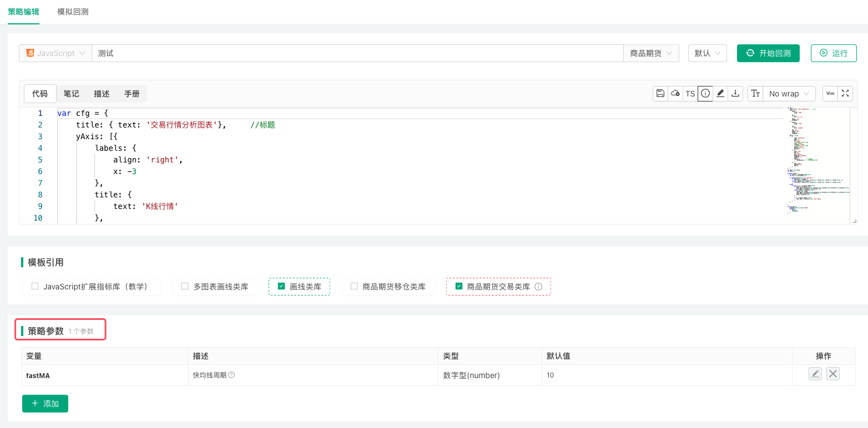The height and width of the screenshot is (428, 868).
Task: Click line number 5 in code gutter
Action: (x=40, y=160)
